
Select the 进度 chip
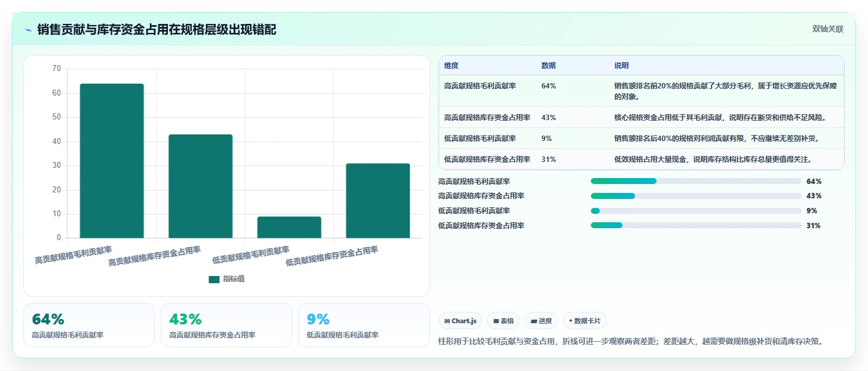541,321
